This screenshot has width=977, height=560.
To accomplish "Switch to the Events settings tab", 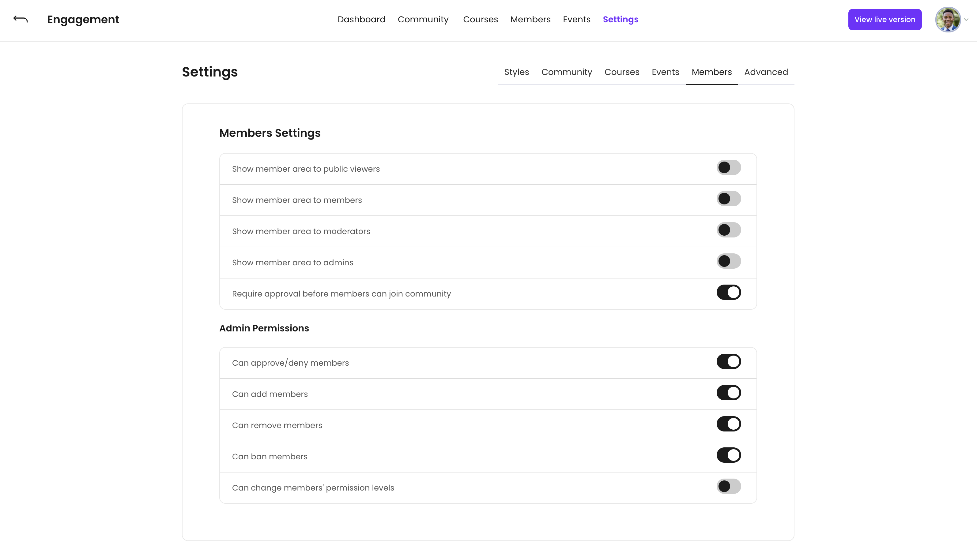I will pyautogui.click(x=665, y=72).
